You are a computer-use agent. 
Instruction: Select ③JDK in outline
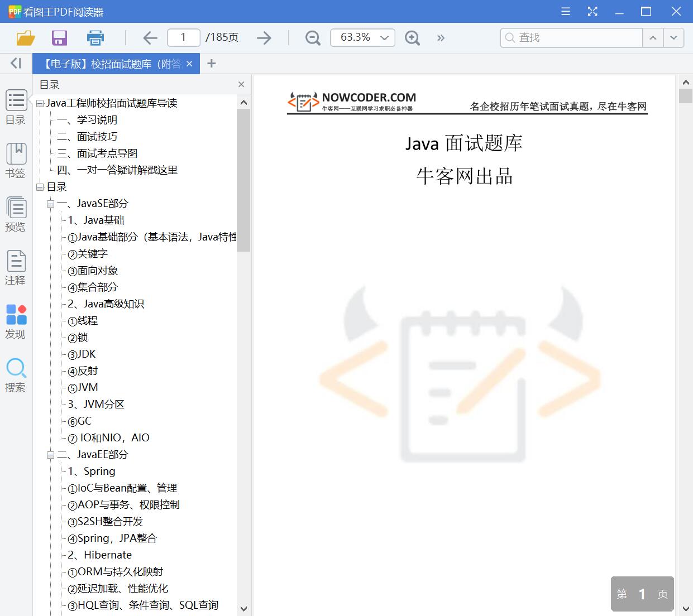(x=82, y=354)
